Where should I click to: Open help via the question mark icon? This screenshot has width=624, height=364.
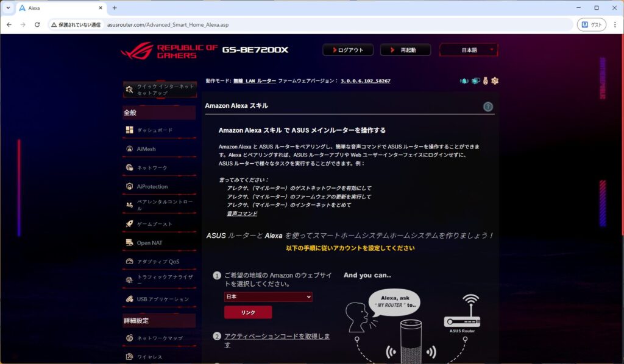point(488,107)
